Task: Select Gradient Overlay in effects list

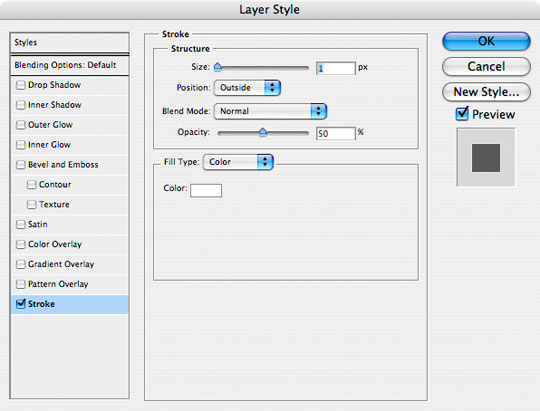Action: [x=61, y=264]
